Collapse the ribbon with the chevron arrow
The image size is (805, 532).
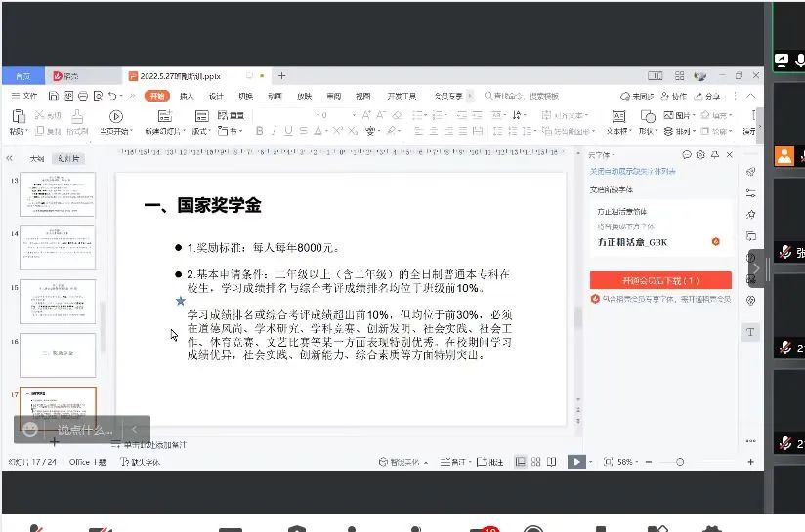pyautogui.click(x=748, y=96)
